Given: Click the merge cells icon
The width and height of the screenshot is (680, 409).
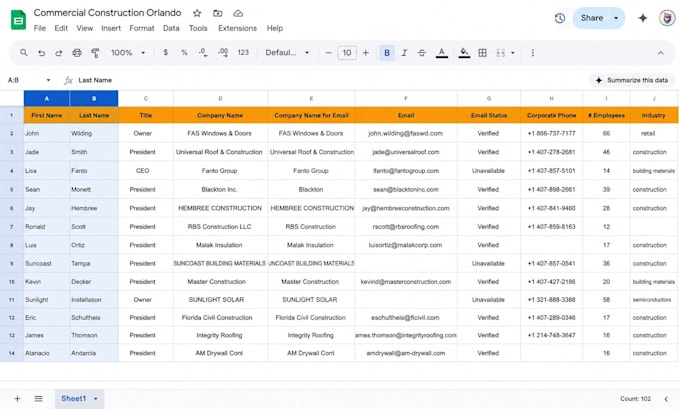Looking at the screenshot, I should [500, 53].
